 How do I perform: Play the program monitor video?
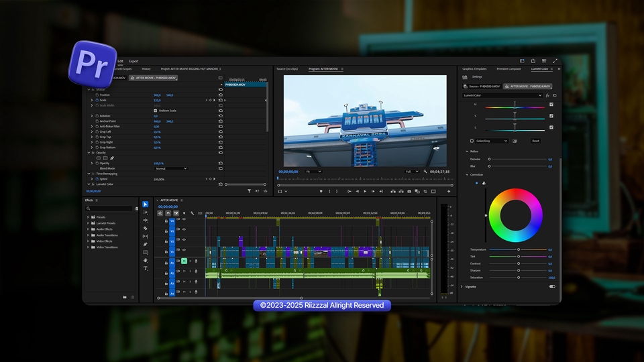click(x=365, y=191)
